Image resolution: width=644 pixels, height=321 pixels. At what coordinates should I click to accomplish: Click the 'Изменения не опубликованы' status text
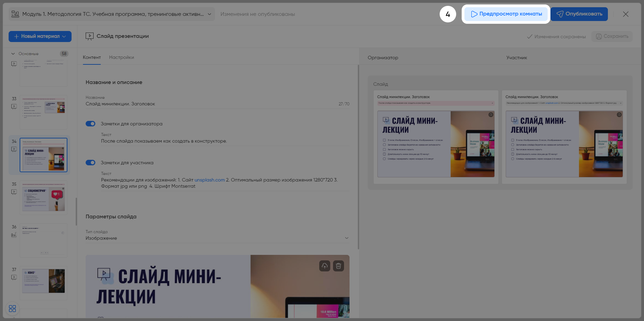tap(258, 14)
